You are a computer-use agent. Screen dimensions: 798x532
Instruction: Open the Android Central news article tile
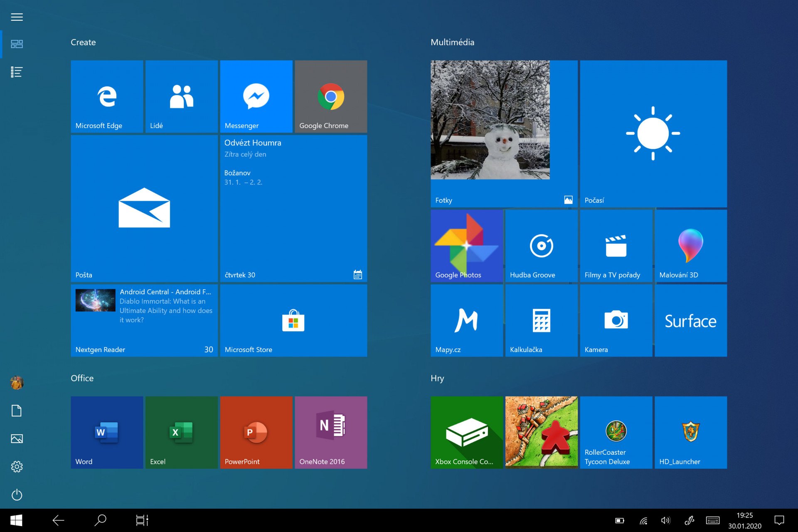tap(144, 320)
